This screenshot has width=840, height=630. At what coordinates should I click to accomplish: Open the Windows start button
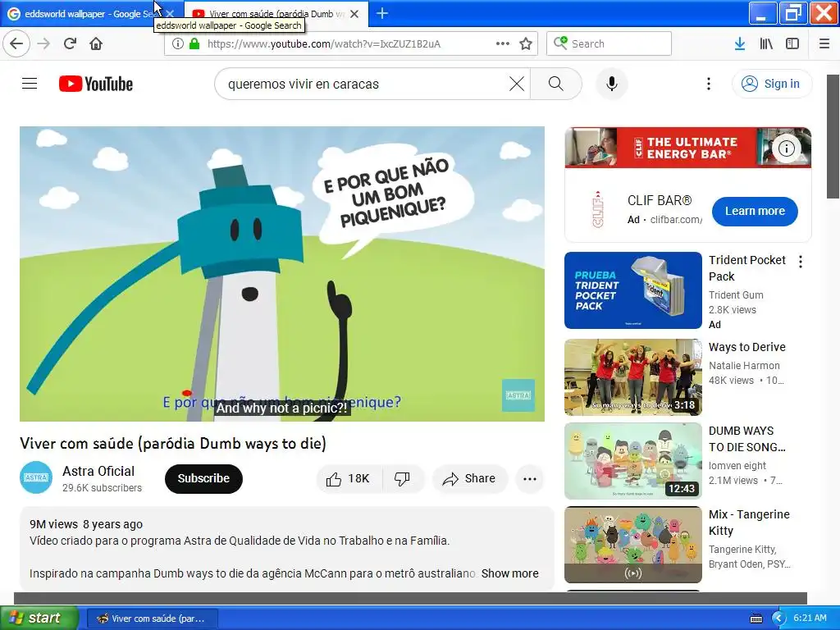coord(39,619)
